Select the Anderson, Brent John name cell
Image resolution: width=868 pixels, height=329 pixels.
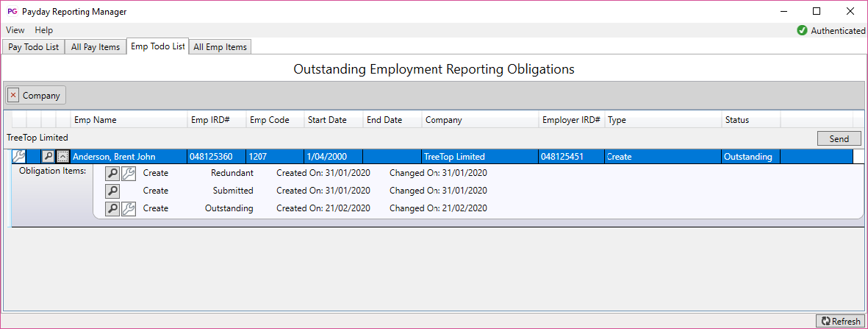click(x=129, y=157)
